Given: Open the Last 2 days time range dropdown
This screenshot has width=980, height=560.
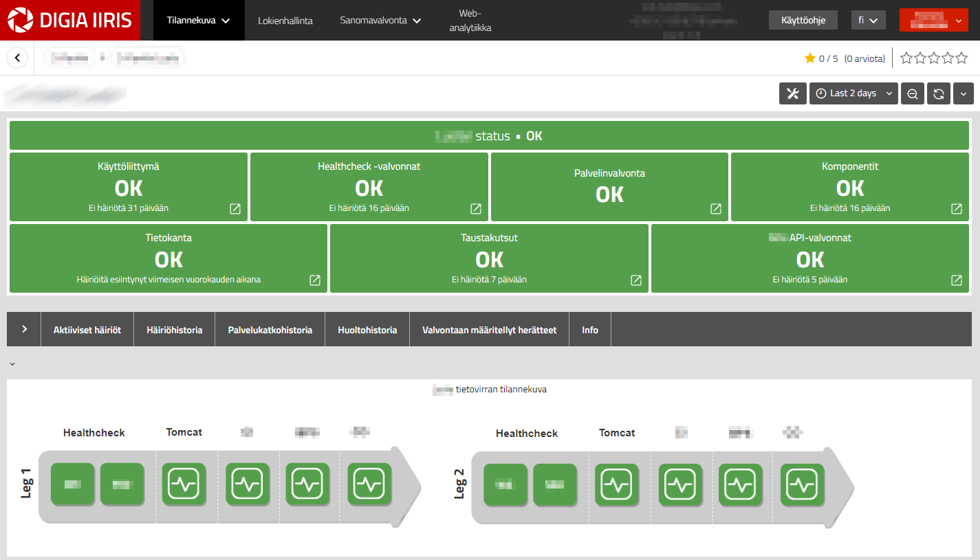Looking at the screenshot, I should (x=853, y=93).
